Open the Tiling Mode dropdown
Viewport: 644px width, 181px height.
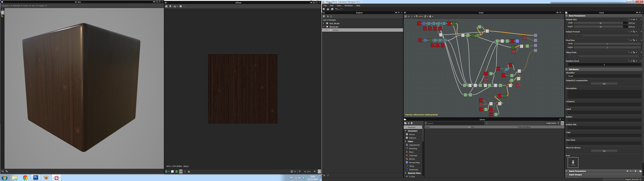pyautogui.click(x=603, y=56)
